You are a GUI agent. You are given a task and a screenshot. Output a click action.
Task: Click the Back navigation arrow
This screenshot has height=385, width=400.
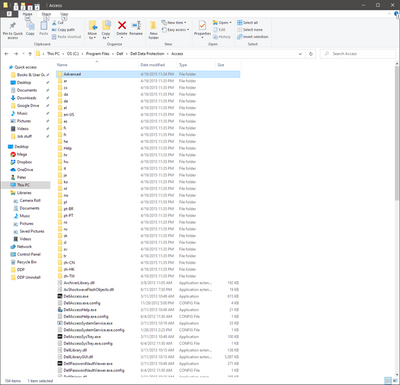6,54
